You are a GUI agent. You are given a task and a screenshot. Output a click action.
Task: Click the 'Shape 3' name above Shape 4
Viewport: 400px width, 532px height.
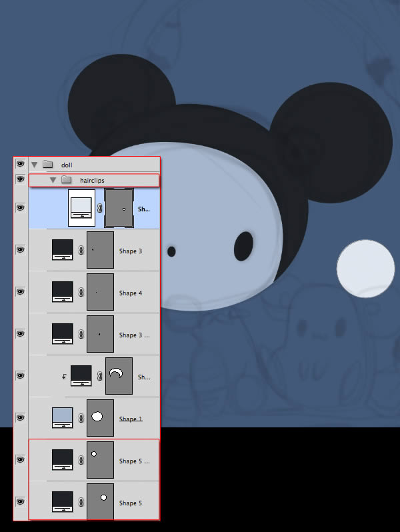pos(131,251)
